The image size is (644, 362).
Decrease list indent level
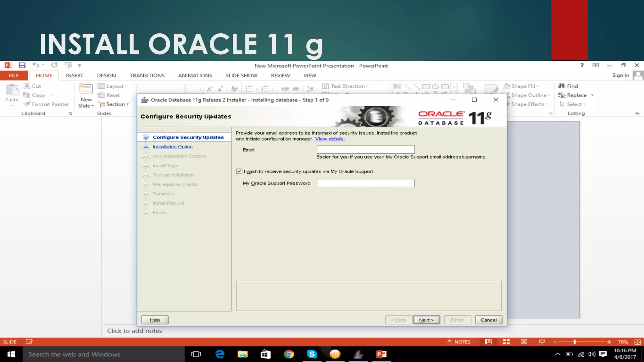pyautogui.click(x=285, y=89)
